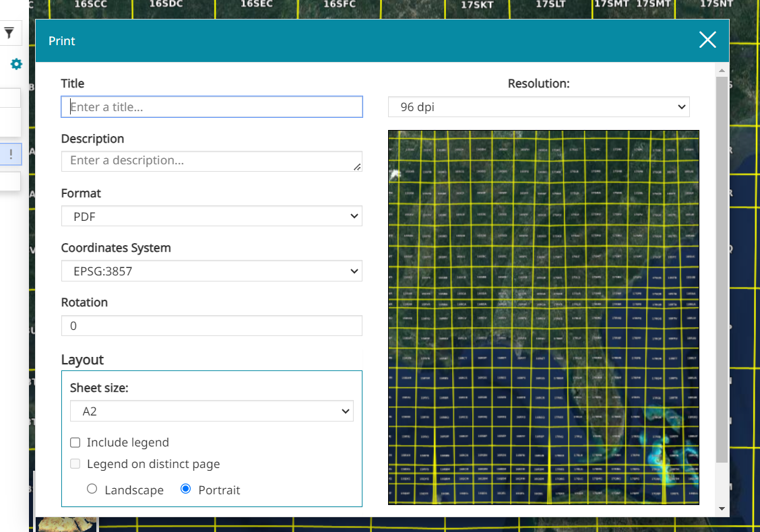Open the Resolution dropdown showing 96 dpi

[538, 106]
